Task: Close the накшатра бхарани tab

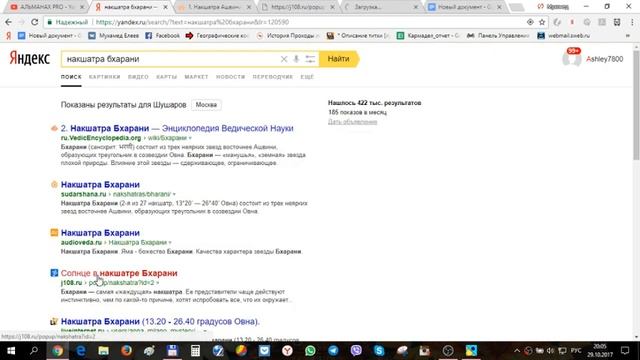Action: (x=165, y=7)
